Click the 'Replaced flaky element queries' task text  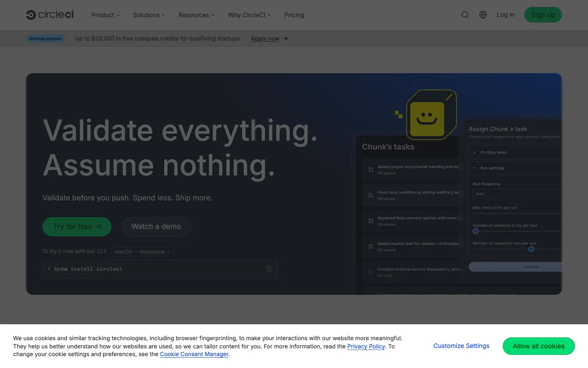pyautogui.click(x=418, y=218)
